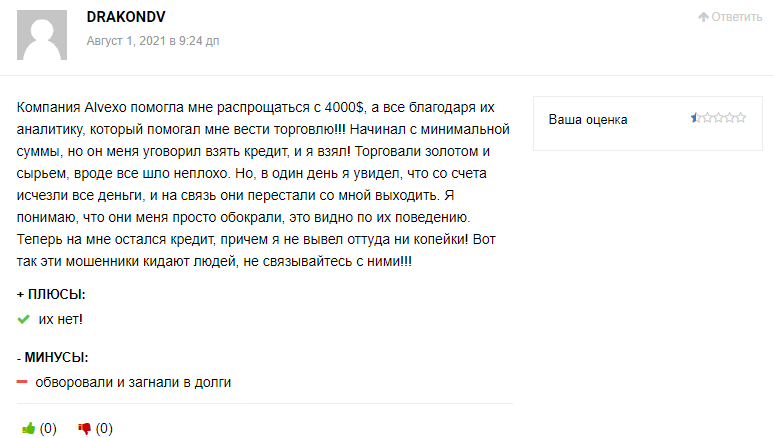Click the thumbs-down vote count (0)
This screenshot has width=774, height=438.
pyautogui.click(x=104, y=429)
